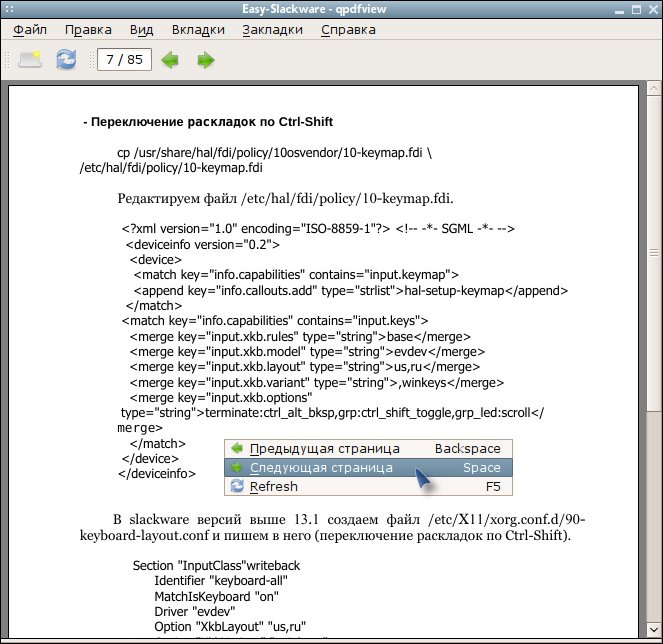Click the page number field 7 / 85
The height and width of the screenshot is (644, 663).
(124, 60)
